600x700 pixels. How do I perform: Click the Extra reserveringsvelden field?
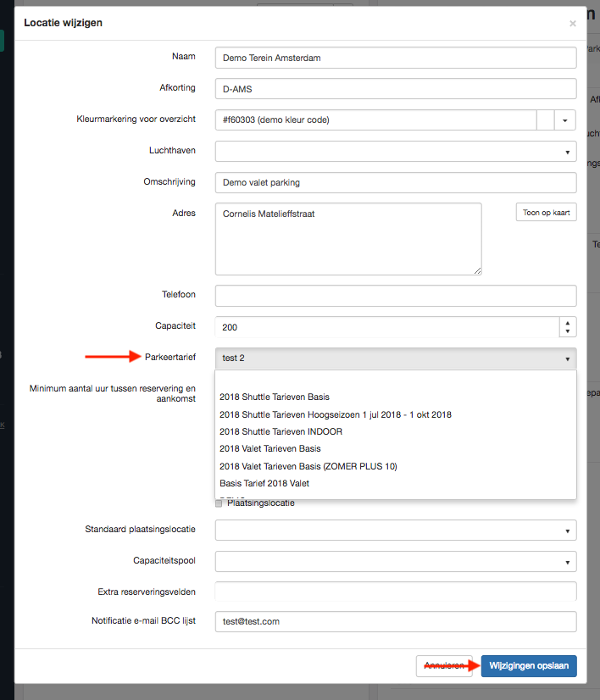click(396, 592)
